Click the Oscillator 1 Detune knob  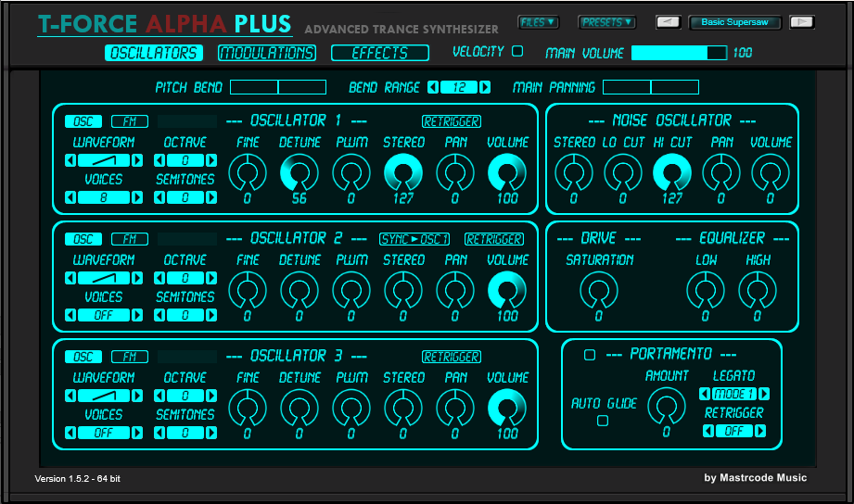click(299, 172)
